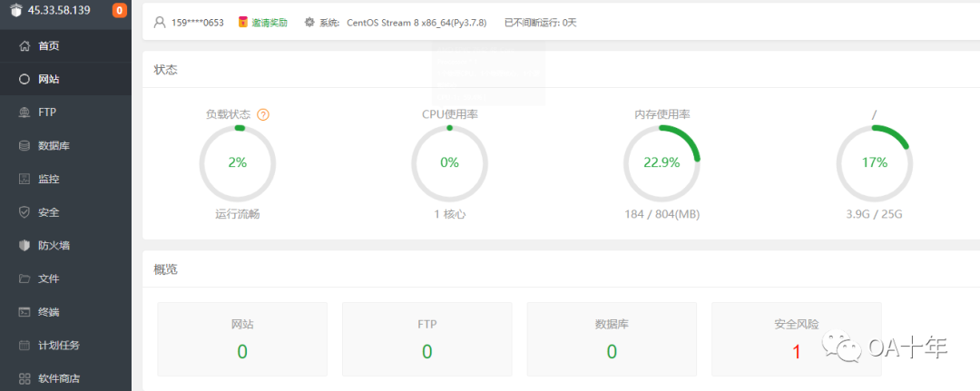Open the 监控 sidebar entry
This screenshot has width=980, height=391.
(x=65, y=180)
